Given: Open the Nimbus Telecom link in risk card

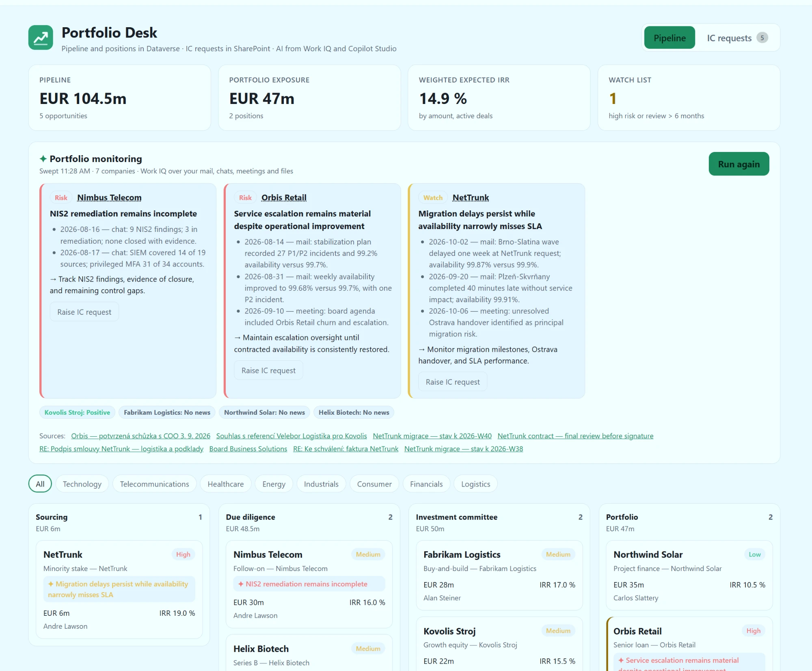Looking at the screenshot, I should click(x=109, y=198).
